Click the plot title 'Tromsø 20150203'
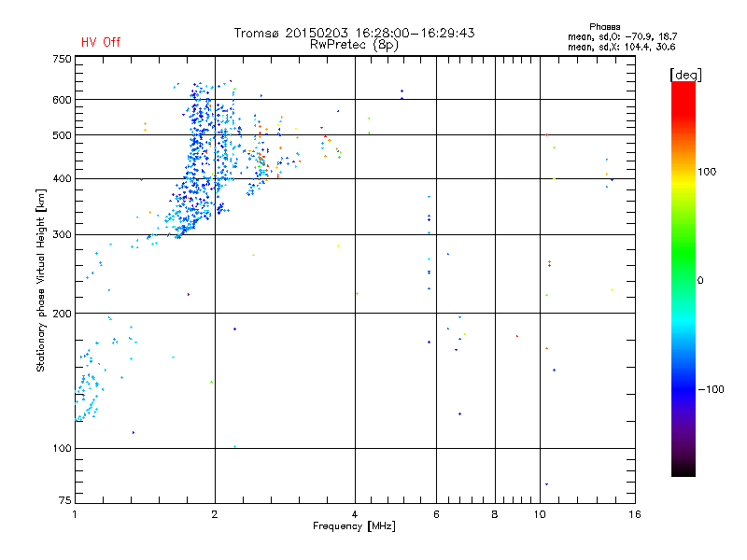Viewport: 747px width, 560px height. click(x=291, y=33)
